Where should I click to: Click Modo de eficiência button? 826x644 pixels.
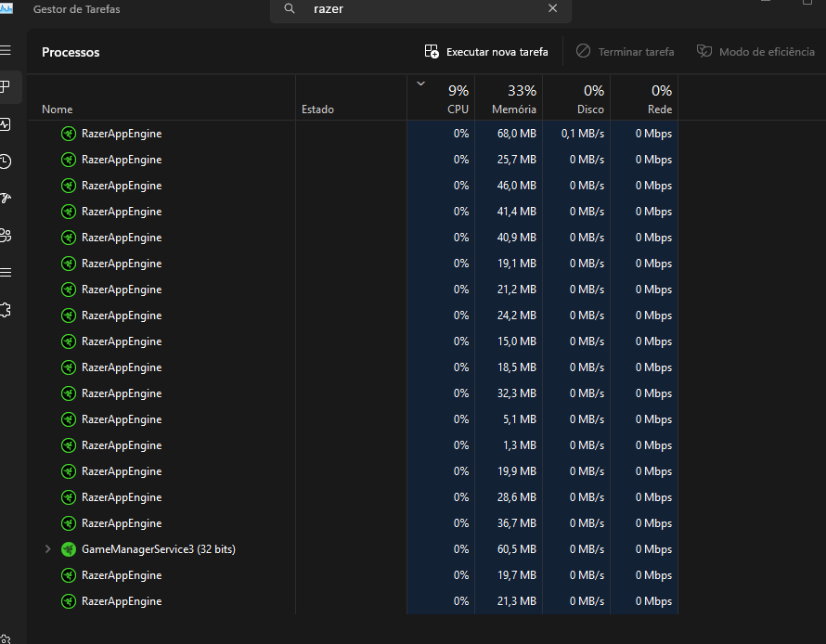[755, 52]
